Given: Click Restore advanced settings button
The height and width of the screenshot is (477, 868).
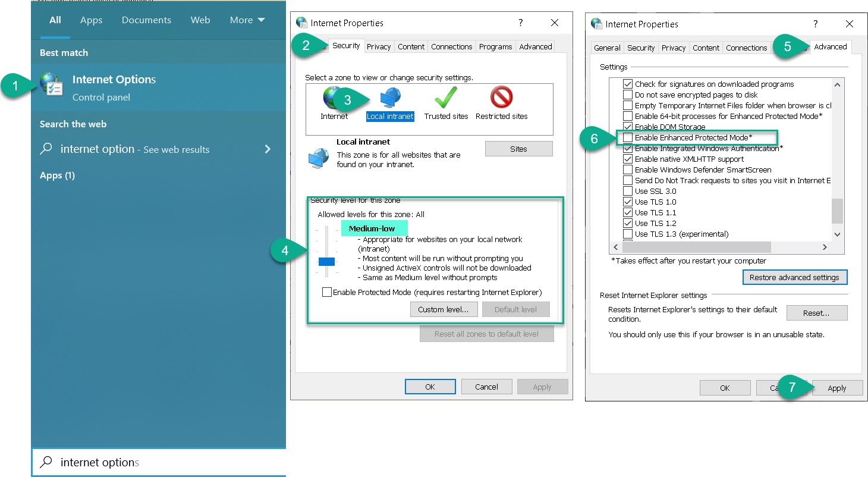Looking at the screenshot, I should (794, 277).
